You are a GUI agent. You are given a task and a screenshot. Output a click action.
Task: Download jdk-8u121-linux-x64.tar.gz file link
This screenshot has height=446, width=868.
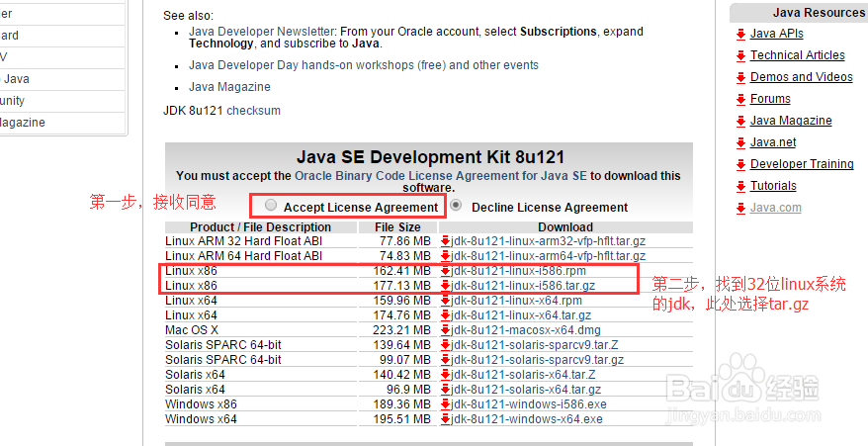521,315
